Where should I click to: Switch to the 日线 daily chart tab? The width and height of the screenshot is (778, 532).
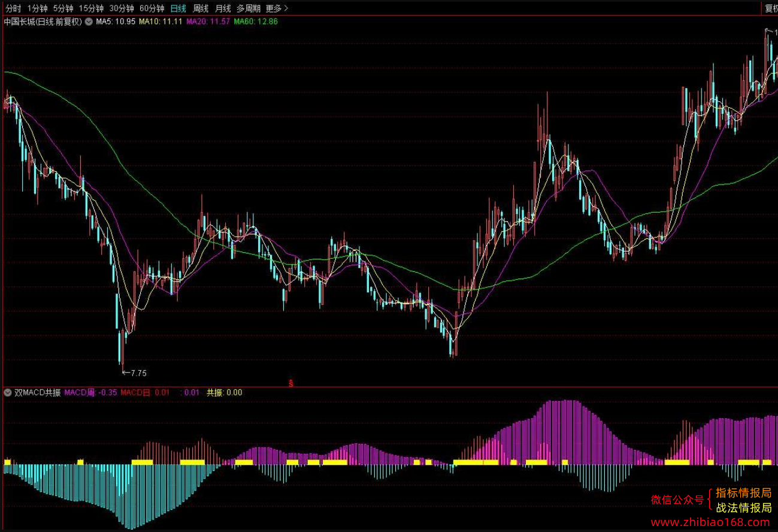[178, 8]
